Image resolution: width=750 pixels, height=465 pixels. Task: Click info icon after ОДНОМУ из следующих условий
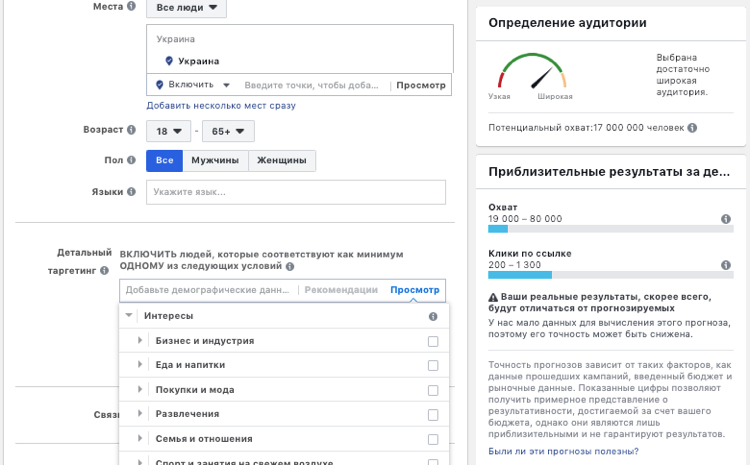tap(290, 266)
